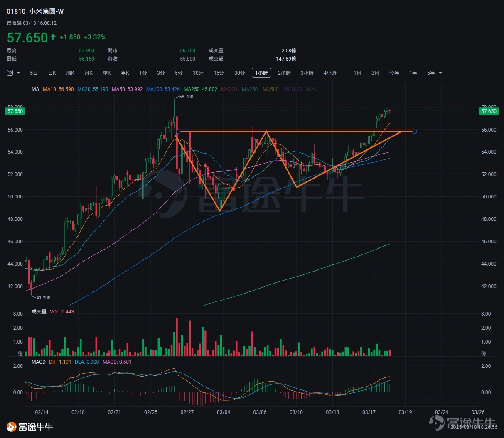Click the +3.32% change value
Viewport: 504px width, 438px height.
[95, 37]
